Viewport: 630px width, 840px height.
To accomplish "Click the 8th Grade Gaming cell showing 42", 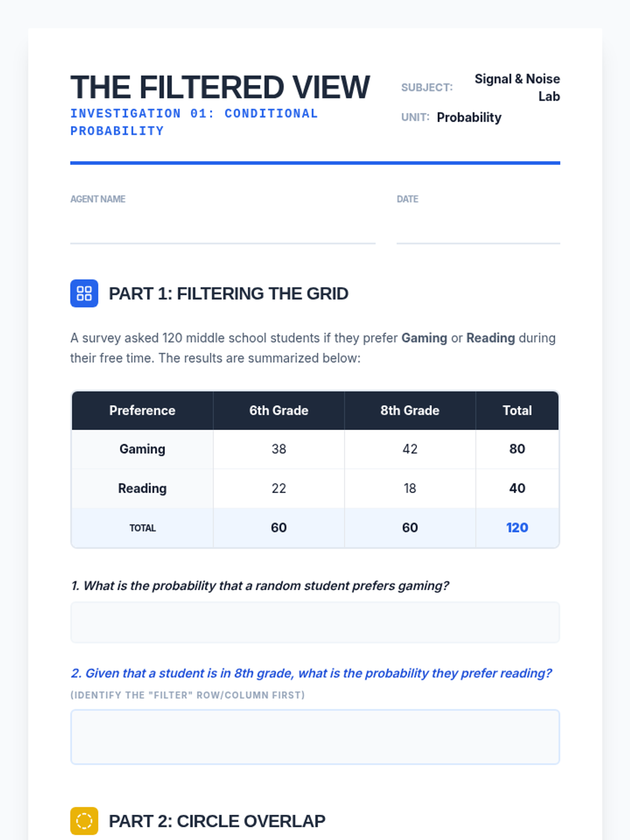I will tap(410, 449).
